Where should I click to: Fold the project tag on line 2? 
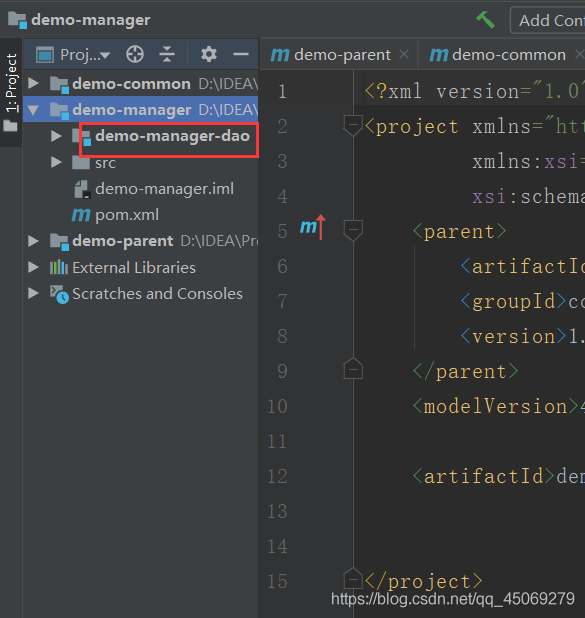click(353, 125)
